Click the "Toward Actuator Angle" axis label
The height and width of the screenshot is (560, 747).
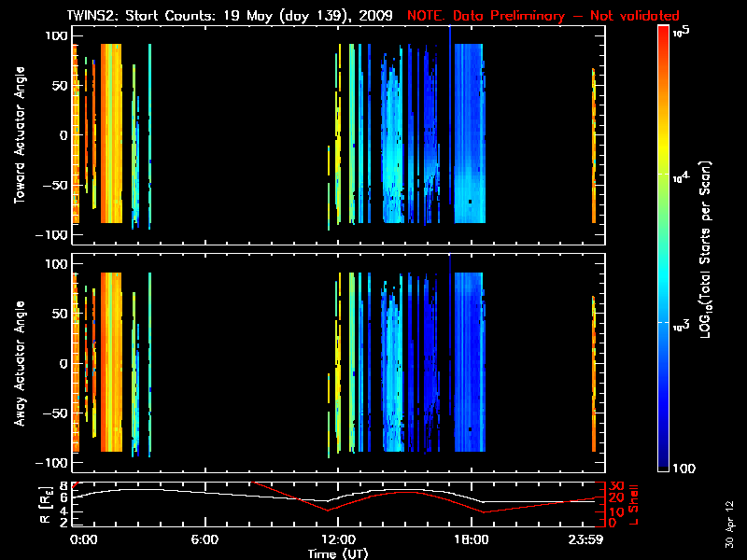coord(18,135)
